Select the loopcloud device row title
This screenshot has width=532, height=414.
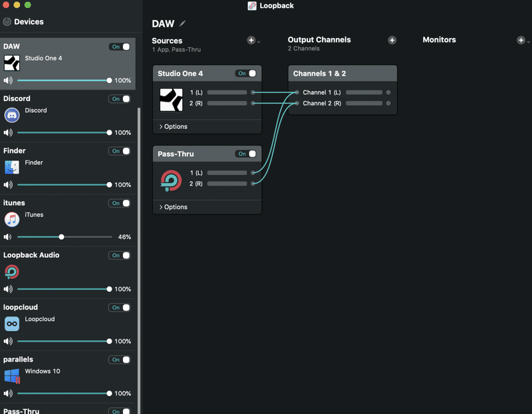coord(21,307)
